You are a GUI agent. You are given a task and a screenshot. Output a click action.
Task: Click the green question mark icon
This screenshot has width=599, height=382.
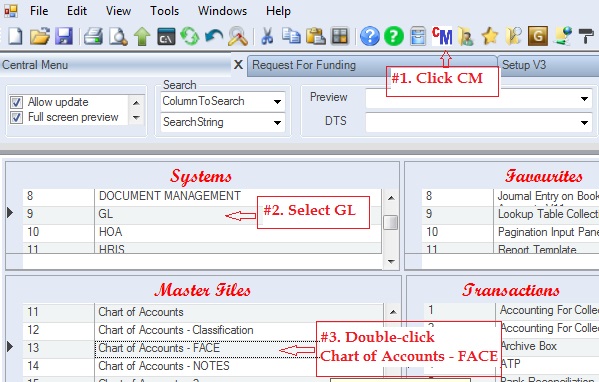[x=394, y=36]
